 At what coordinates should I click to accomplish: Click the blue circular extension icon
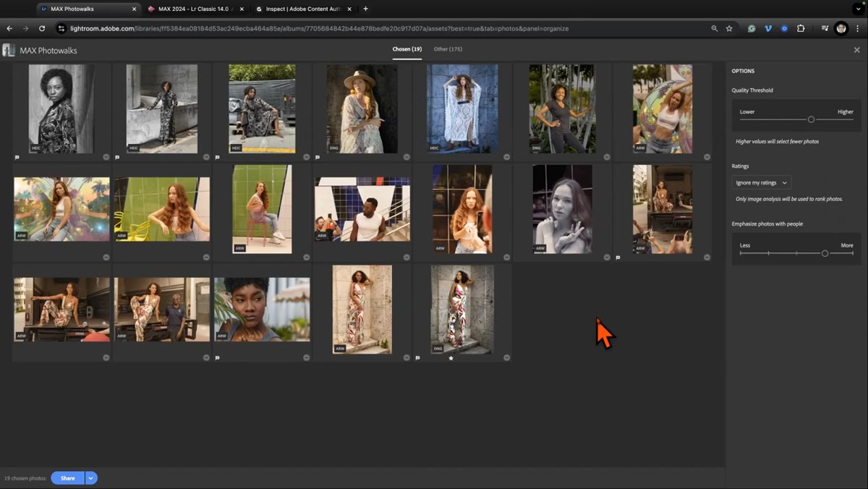(x=784, y=28)
